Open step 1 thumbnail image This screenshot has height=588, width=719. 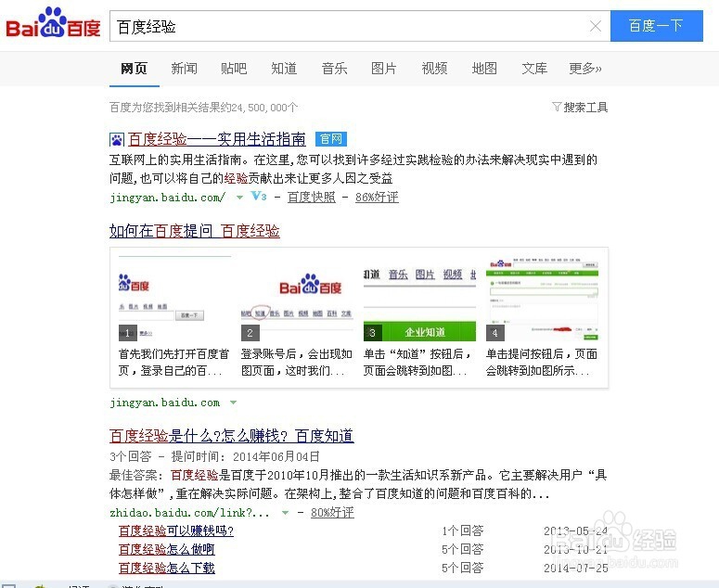(x=174, y=299)
